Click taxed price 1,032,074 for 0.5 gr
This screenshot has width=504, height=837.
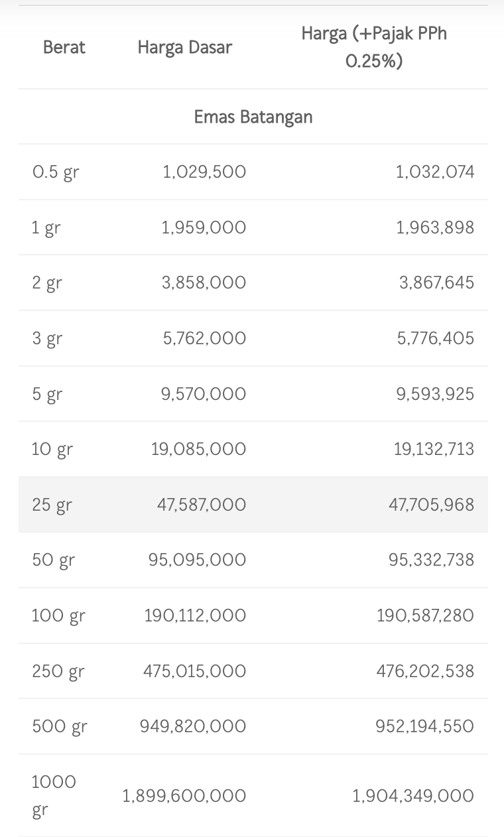click(435, 172)
